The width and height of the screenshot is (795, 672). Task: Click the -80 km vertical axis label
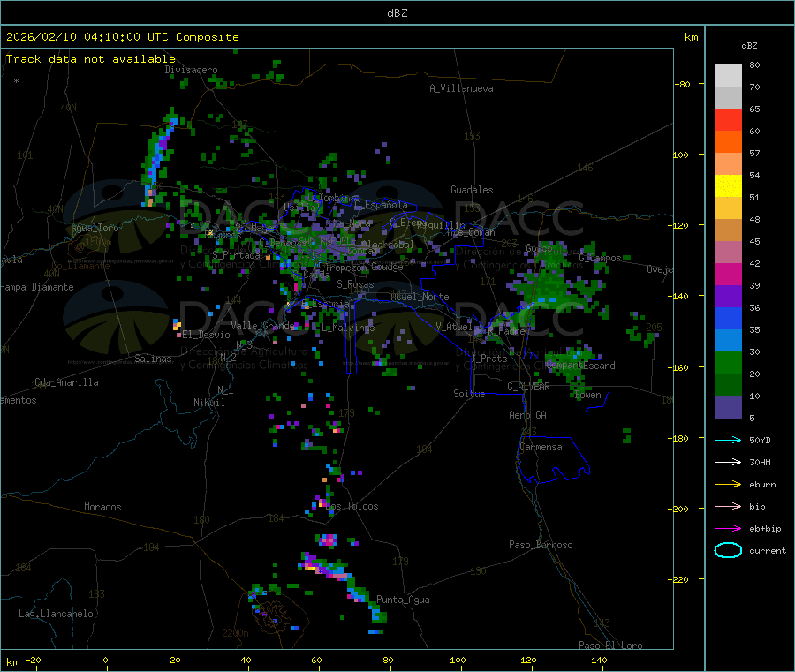click(x=683, y=84)
